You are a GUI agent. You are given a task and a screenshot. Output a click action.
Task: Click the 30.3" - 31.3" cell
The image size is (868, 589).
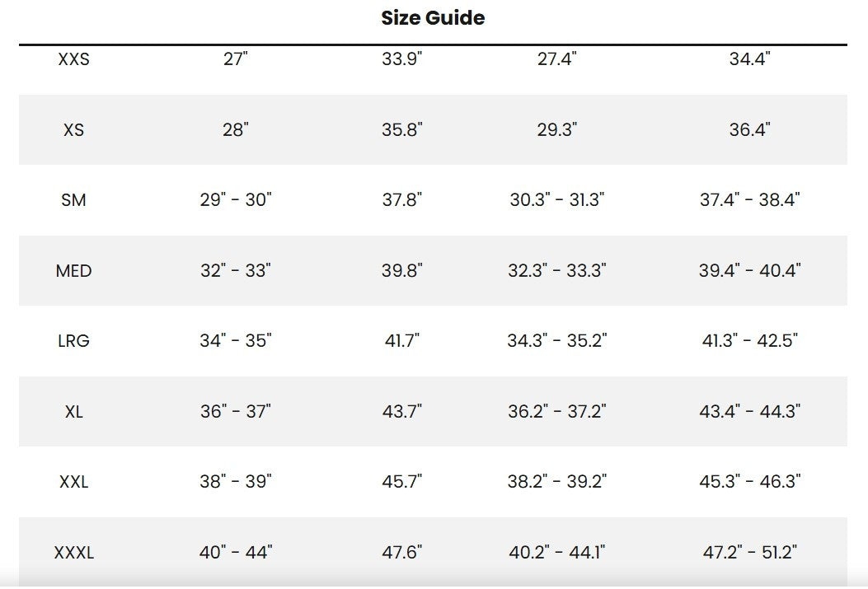tap(557, 200)
